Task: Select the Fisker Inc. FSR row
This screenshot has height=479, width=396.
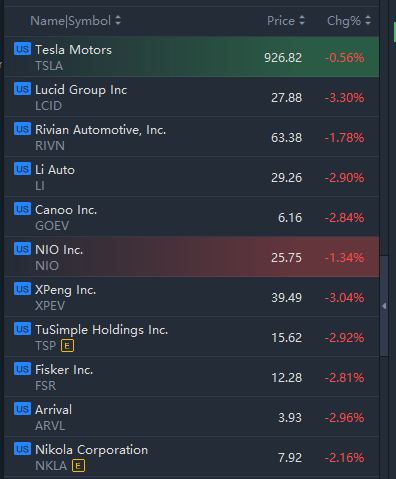Action: click(x=192, y=377)
